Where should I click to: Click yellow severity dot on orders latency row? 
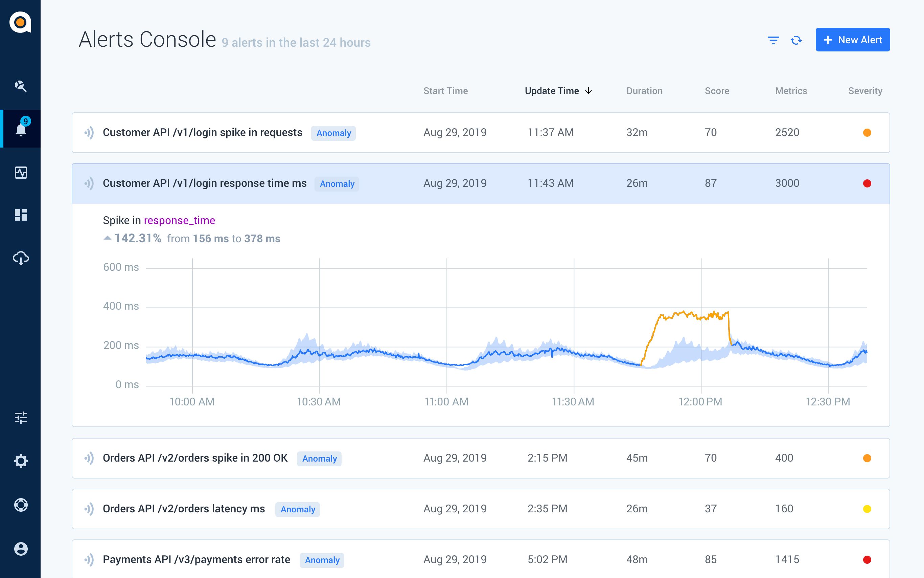pyautogui.click(x=867, y=509)
